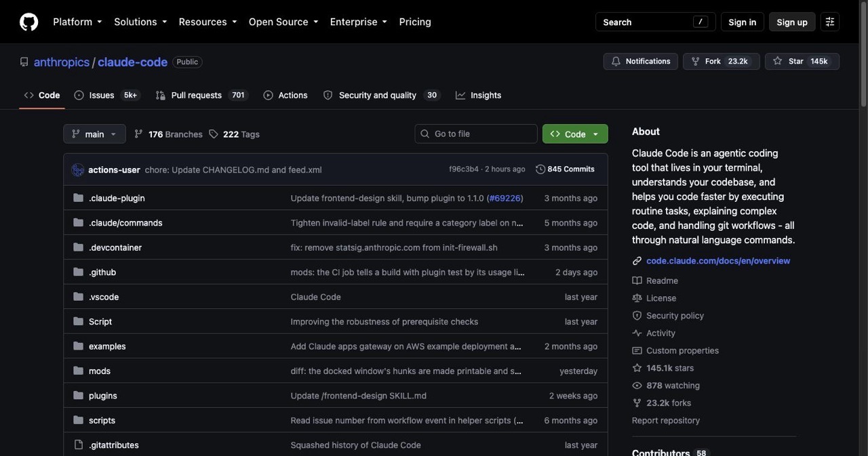
Task: Click the page vertical scrollbar
Action: coord(863,54)
